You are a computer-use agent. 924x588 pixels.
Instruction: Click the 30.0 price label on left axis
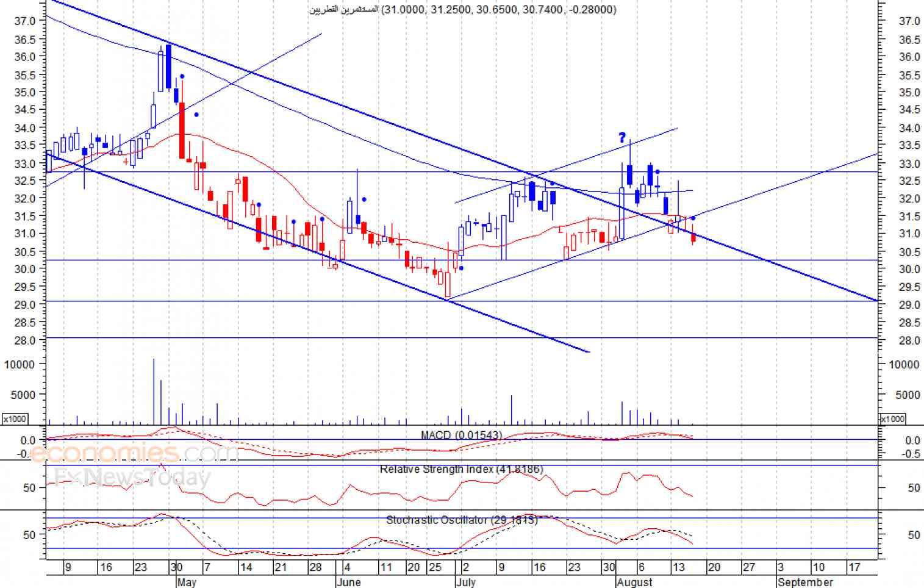coord(25,269)
